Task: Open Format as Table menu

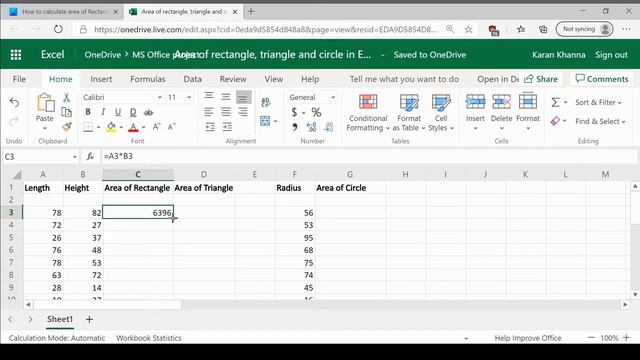Action: pos(409,112)
